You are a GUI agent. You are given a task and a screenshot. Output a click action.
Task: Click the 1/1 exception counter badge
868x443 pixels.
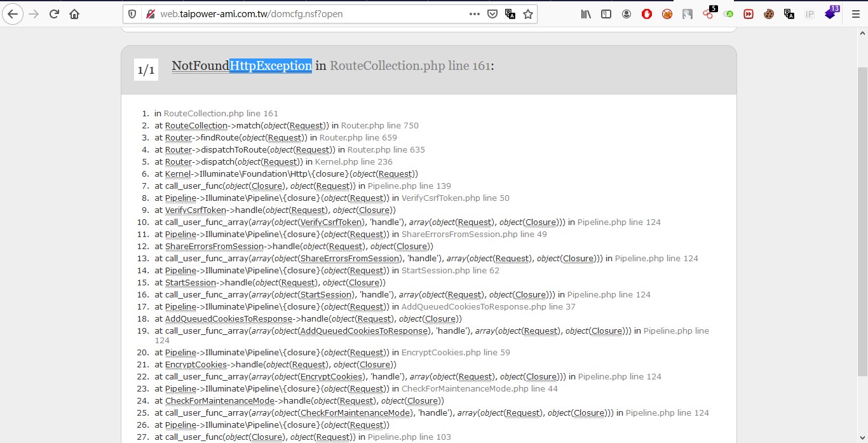pyautogui.click(x=146, y=69)
